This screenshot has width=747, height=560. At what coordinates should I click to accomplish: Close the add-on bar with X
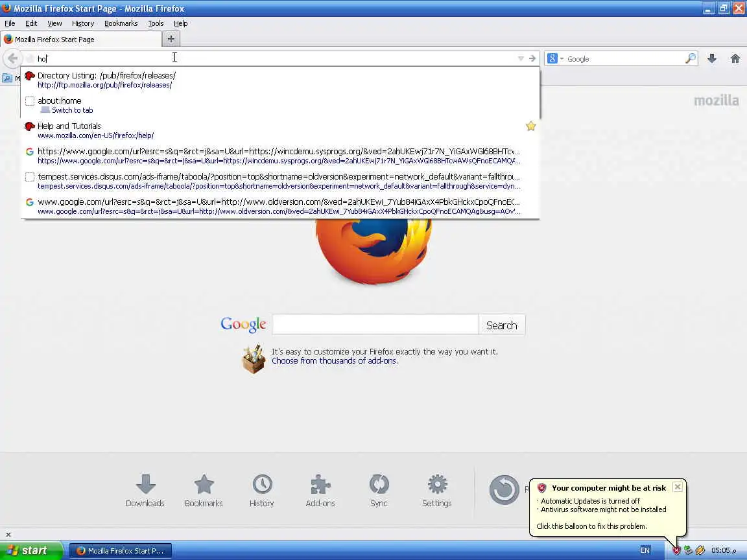(x=8, y=535)
